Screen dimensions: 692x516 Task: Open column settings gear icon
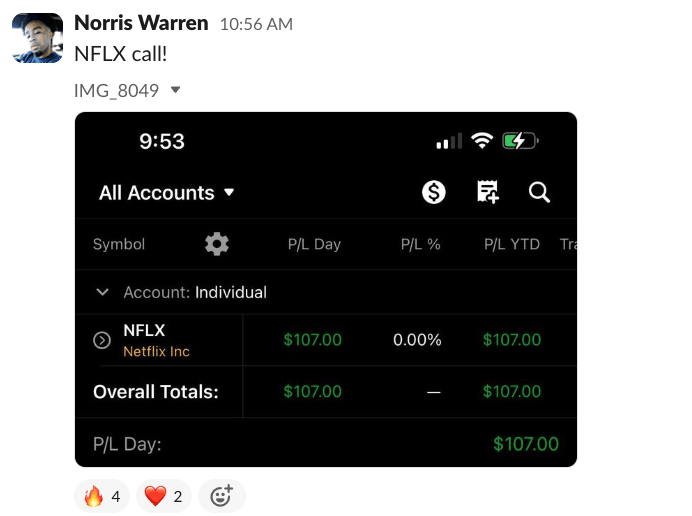pyautogui.click(x=216, y=244)
